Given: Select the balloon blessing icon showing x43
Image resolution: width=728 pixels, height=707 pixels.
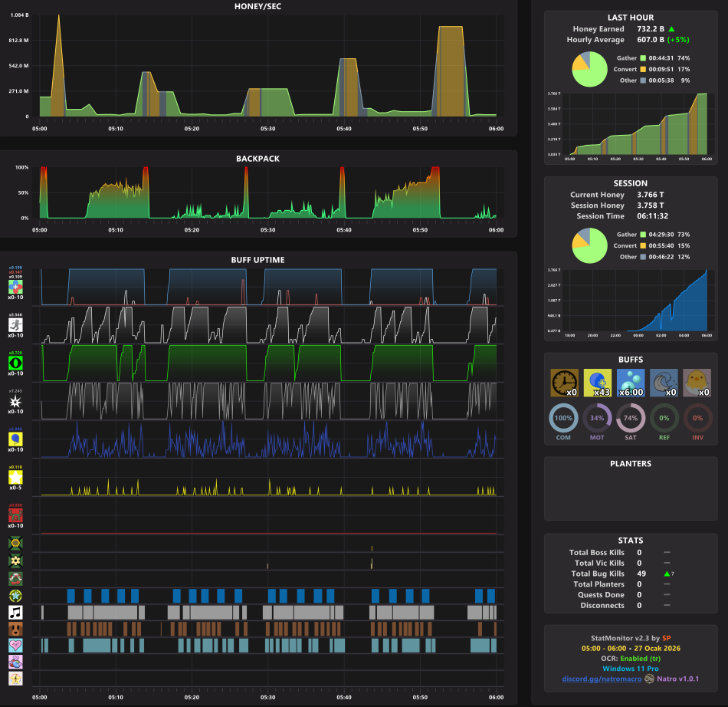Looking at the screenshot, I should 598,383.
